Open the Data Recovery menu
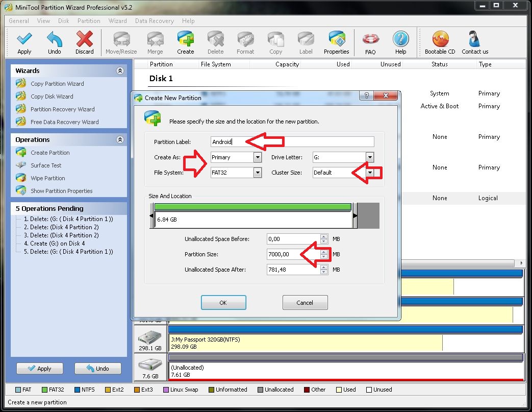Image resolution: width=532 pixels, height=412 pixels. 155,21
